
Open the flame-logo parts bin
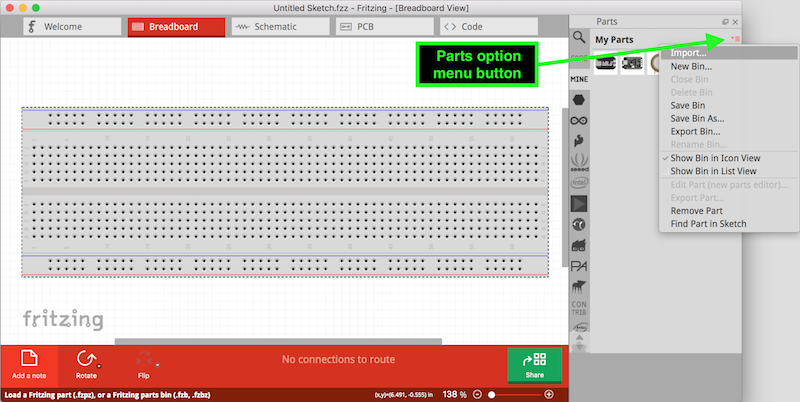point(579,141)
